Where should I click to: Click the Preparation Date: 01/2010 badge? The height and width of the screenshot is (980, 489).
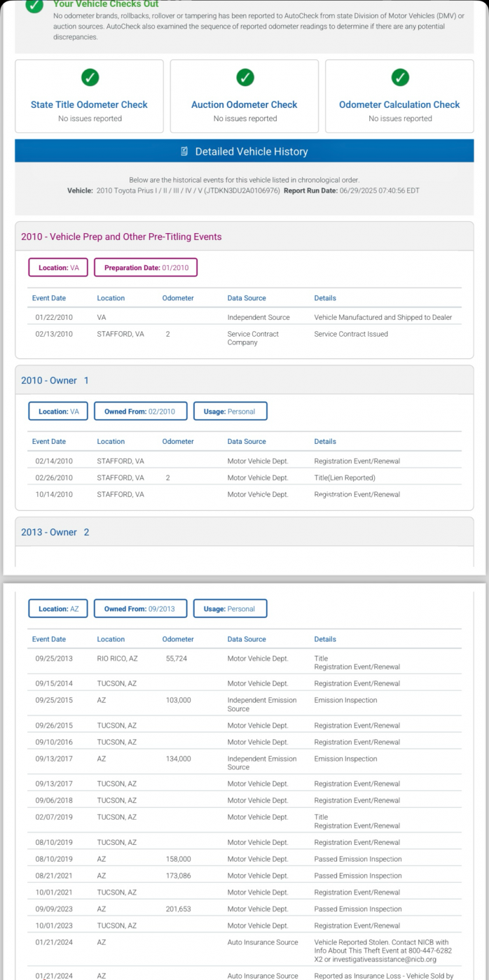click(146, 267)
